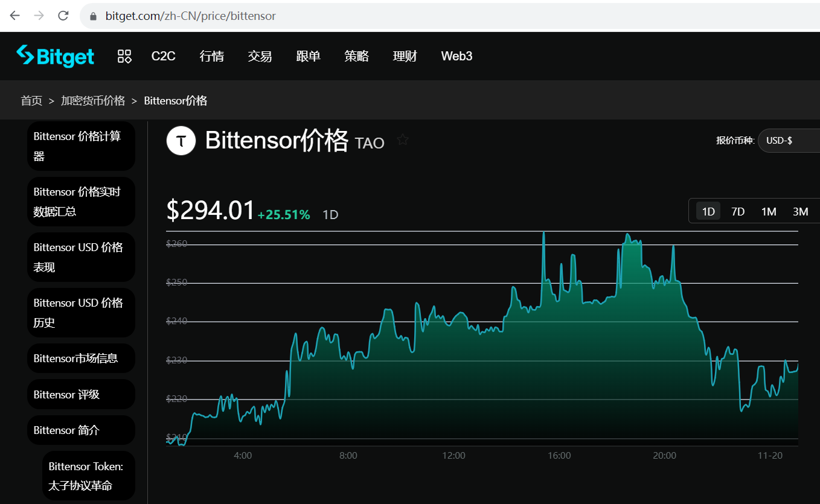This screenshot has height=504, width=820.
Task: Click the bitget.com address bar URL
Action: 190,16
